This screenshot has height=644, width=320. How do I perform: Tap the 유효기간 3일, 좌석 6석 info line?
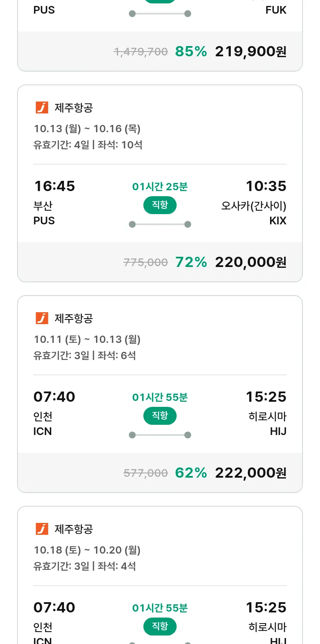click(84, 355)
